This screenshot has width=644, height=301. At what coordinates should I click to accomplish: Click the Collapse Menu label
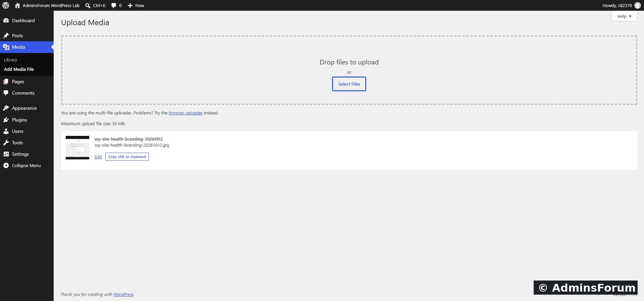(x=26, y=165)
